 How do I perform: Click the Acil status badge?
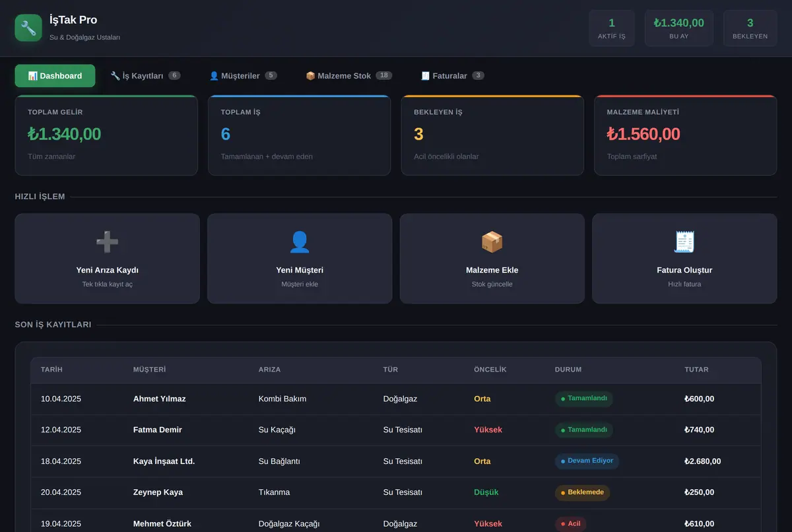[570, 523]
